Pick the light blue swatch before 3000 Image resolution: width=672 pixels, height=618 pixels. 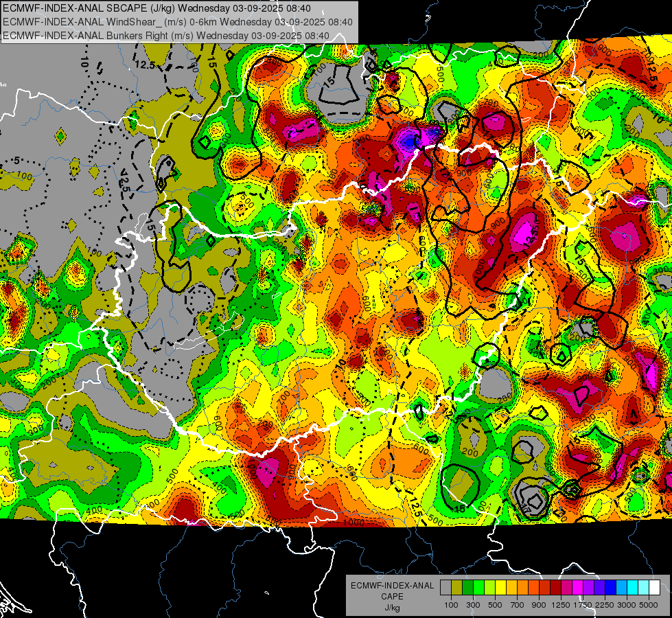tap(621, 588)
